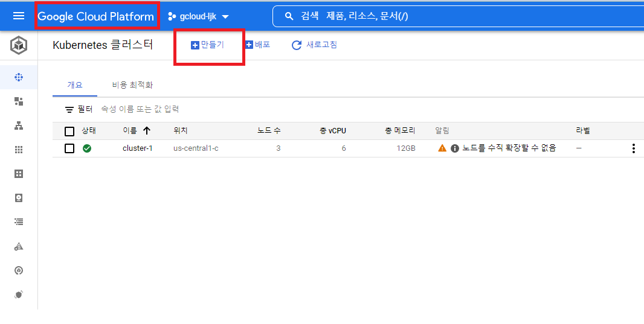This screenshot has width=644, height=324.
Task: Click the 라벨 column header
Action: coord(583,131)
